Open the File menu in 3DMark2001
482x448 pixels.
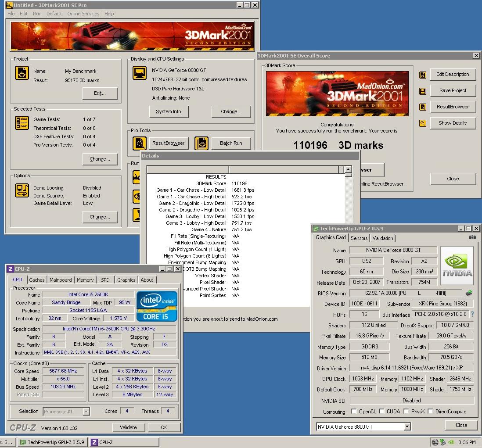11,14
